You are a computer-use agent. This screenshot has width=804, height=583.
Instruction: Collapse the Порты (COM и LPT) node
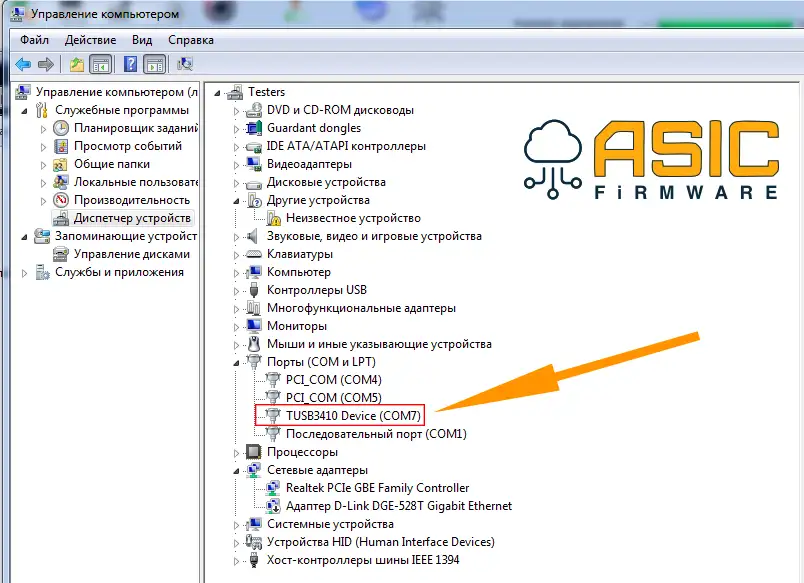(x=236, y=363)
